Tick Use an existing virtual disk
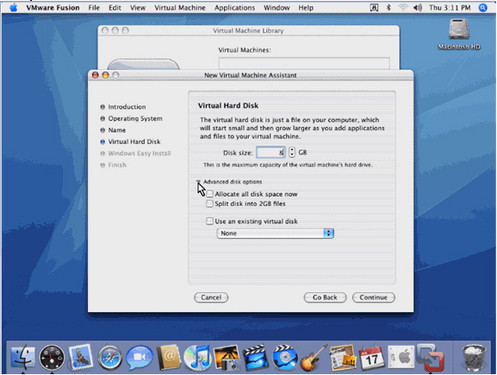The image size is (497, 375). click(x=210, y=221)
